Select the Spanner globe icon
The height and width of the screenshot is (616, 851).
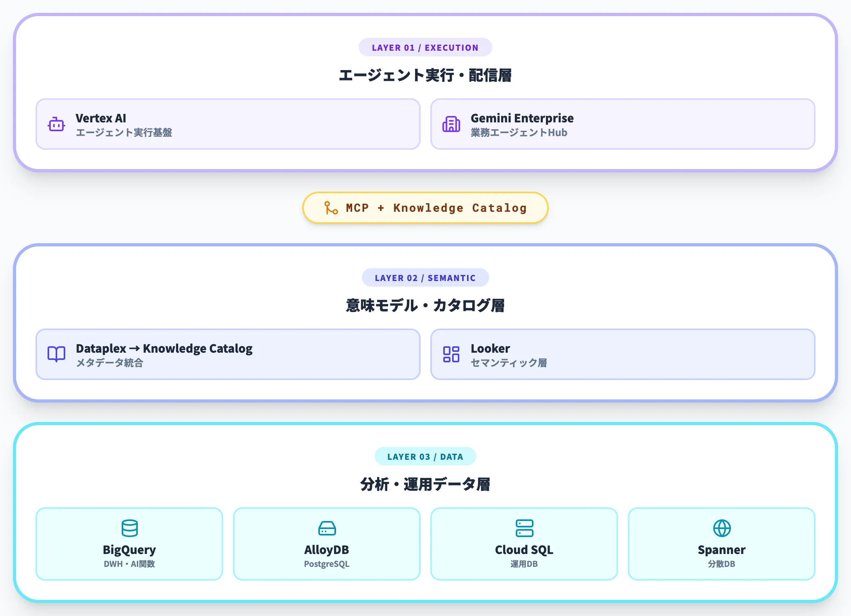tap(721, 528)
